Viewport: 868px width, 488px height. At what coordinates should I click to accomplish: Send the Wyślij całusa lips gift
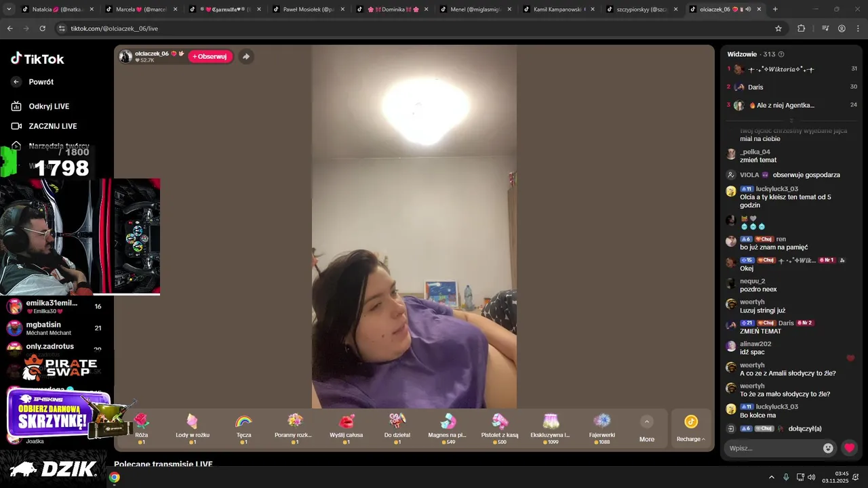tap(346, 428)
